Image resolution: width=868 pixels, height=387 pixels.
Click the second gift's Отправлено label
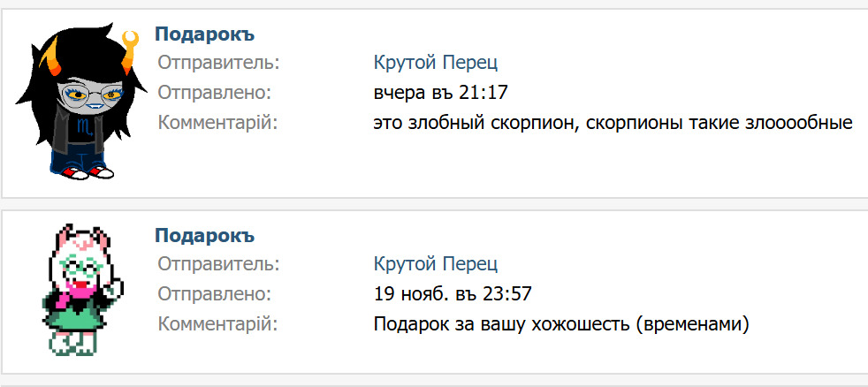pyautogui.click(x=214, y=293)
